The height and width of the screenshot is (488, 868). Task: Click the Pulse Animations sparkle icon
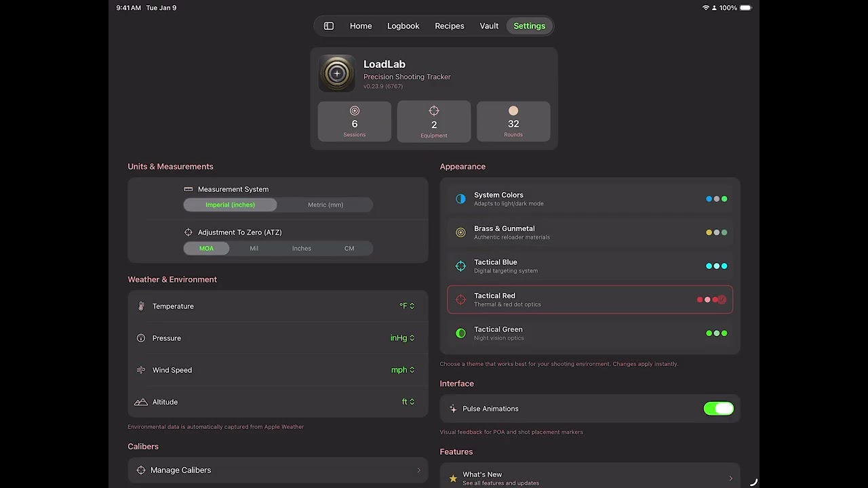[453, 409]
